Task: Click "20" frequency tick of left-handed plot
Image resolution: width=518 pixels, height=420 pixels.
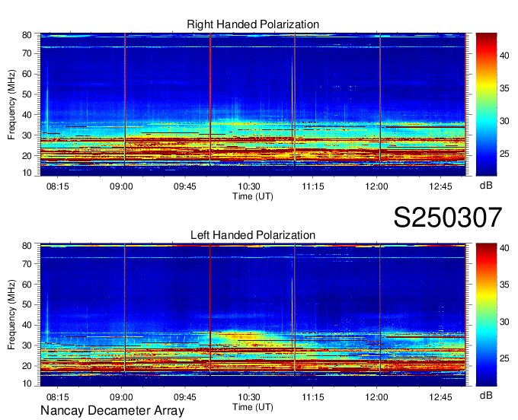Action: click(x=27, y=366)
